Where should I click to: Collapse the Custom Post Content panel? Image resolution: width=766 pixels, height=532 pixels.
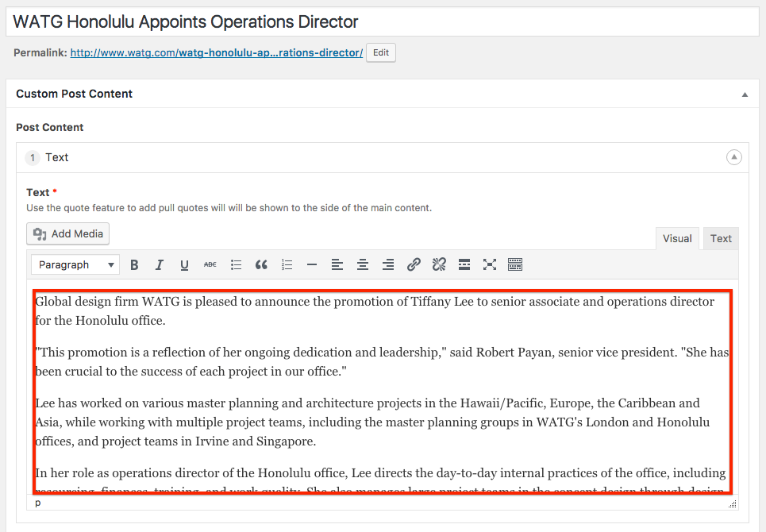(745, 94)
